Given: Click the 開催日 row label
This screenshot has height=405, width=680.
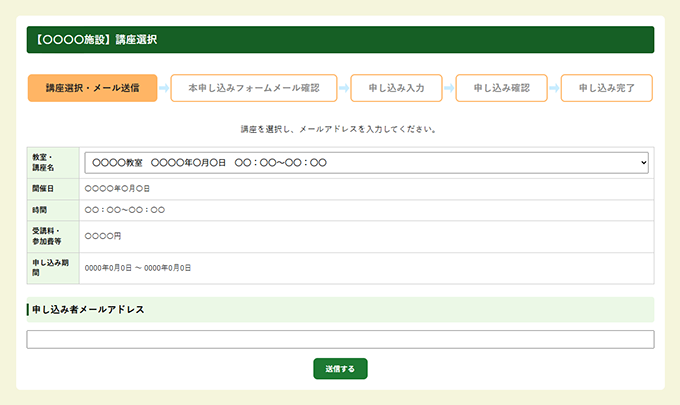Looking at the screenshot, I should point(44,187).
